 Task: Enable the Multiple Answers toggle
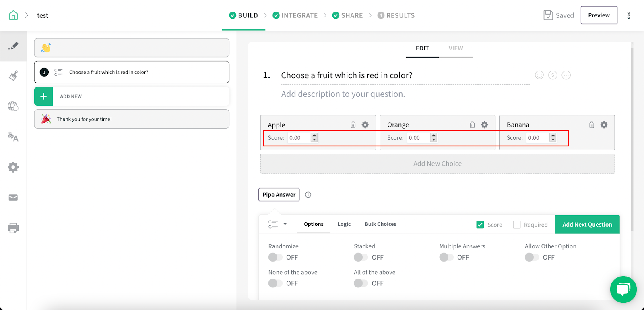tap(446, 257)
